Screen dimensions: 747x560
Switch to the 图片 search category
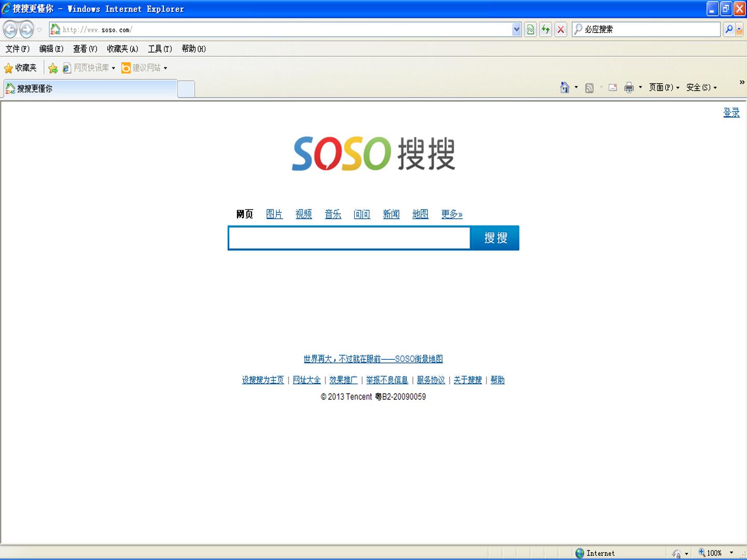coord(274,214)
